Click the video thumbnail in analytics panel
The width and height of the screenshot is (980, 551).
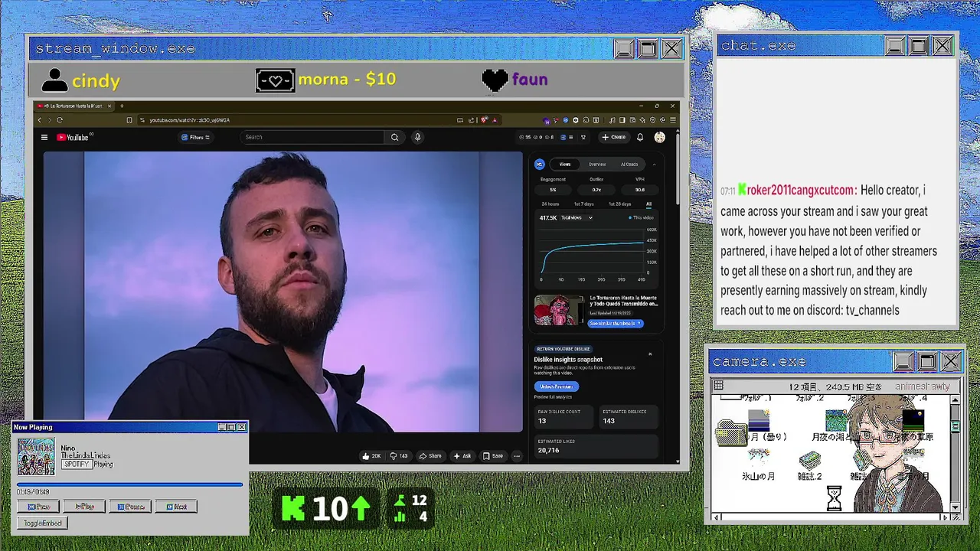pos(559,311)
